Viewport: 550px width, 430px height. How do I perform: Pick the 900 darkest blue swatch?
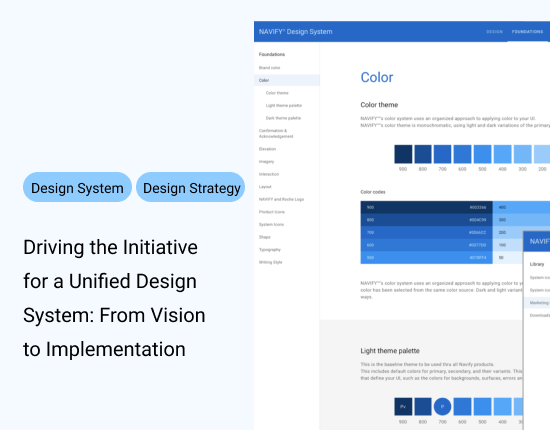click(x=403, y=154)
